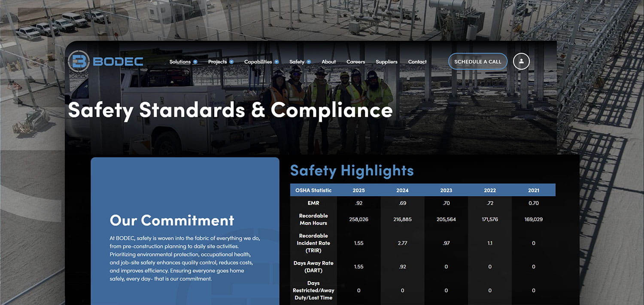
Task: Click the 2021 column header
Action: point(534,190)
